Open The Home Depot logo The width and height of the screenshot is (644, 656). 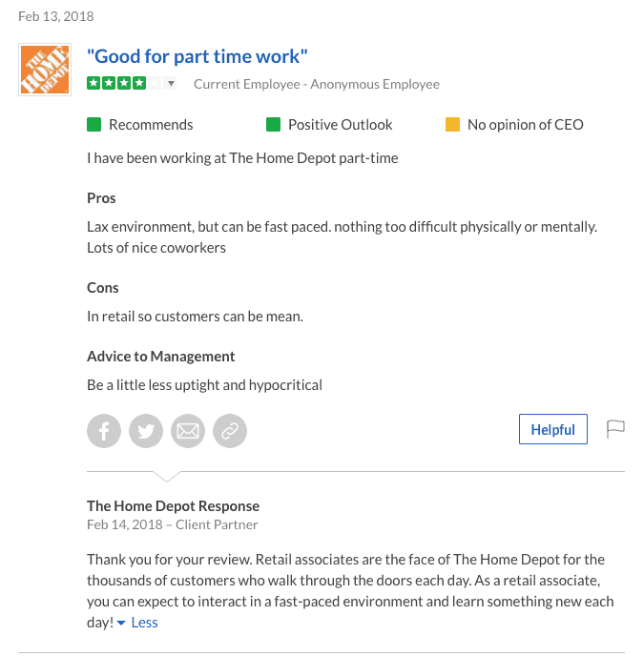point(45,70)
